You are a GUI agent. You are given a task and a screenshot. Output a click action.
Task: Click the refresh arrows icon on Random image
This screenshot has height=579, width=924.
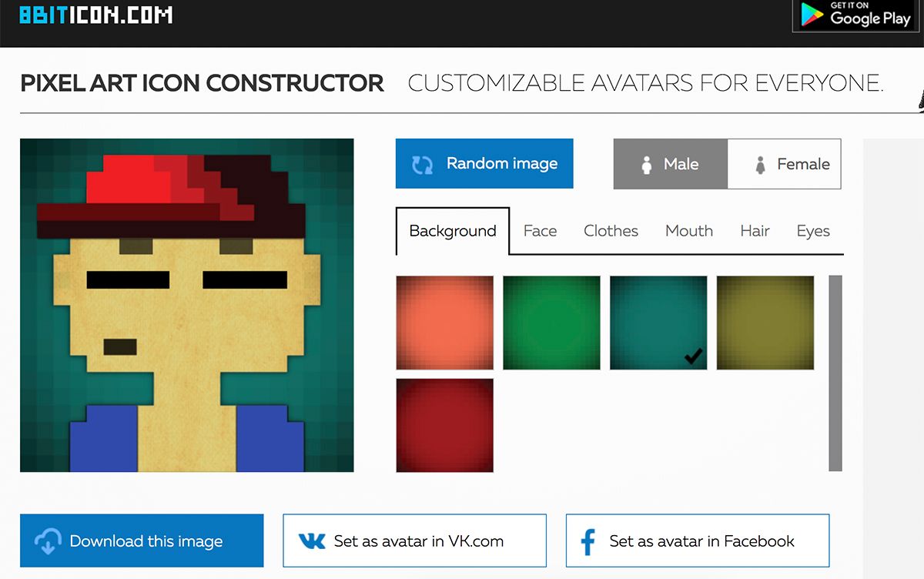point(422,164)
